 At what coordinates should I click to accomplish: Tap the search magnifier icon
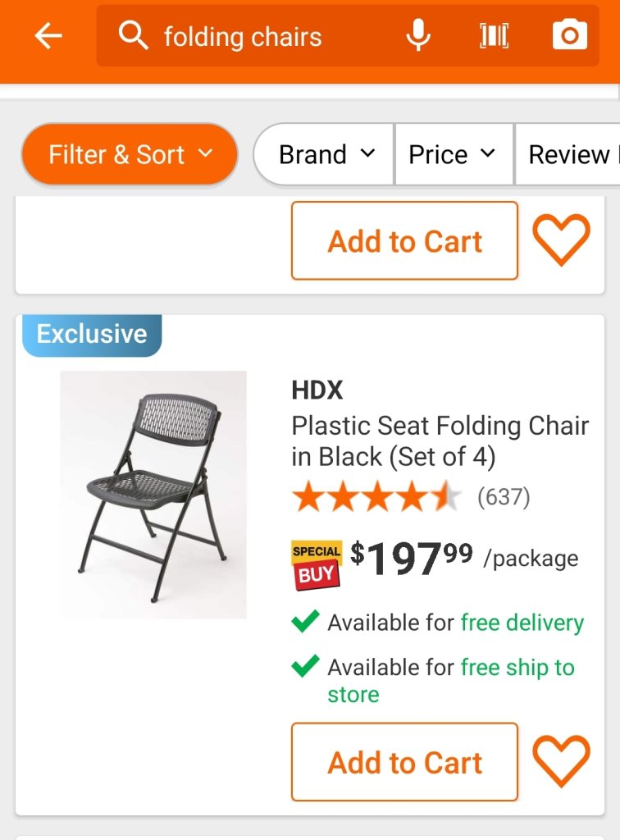click(133, 36)
